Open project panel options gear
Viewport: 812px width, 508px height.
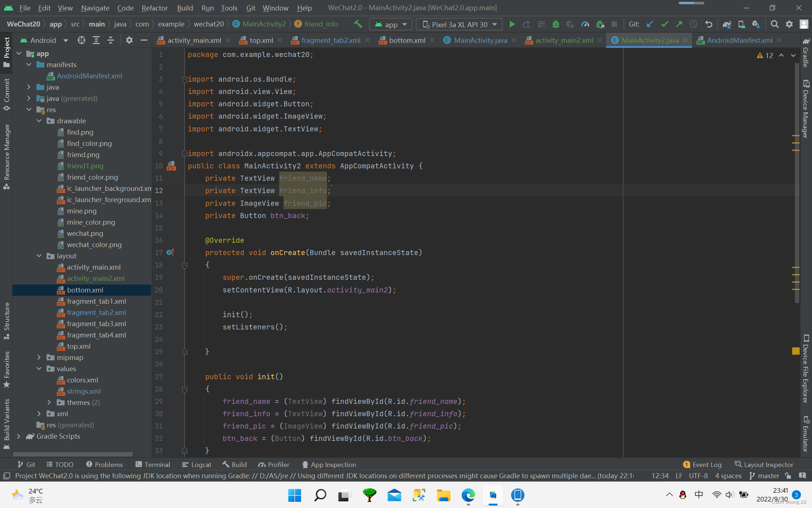tap(129, 40)
